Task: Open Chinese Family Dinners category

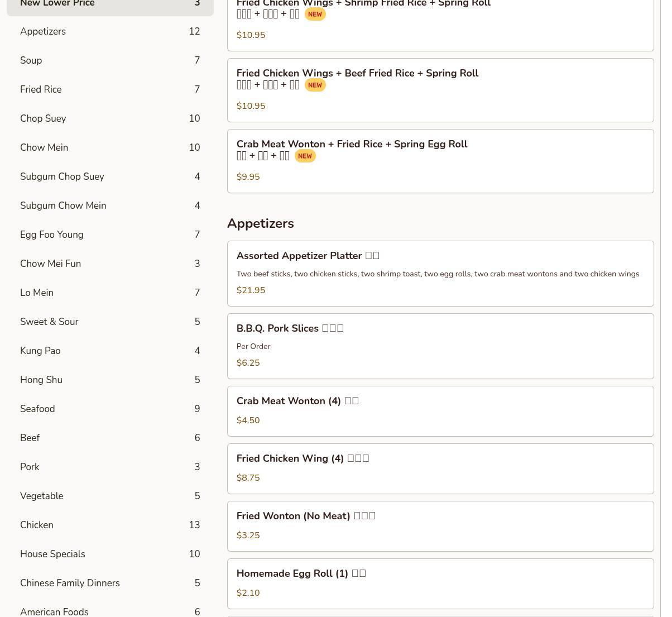Action: pos(110,583)
